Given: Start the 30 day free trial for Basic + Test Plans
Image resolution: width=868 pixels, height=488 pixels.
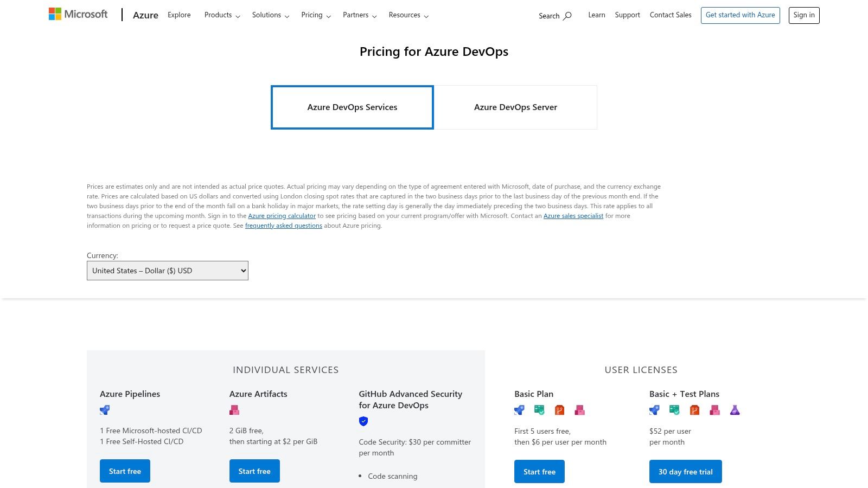Looking at the screenshot, I should 685,471.
